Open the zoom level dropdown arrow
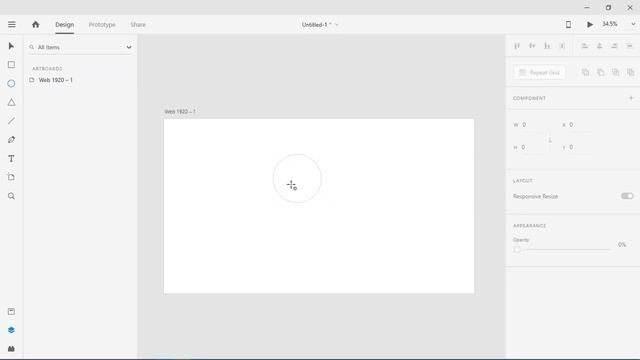Image resolution: width=640 pixels, height=360 pixels. [x=633, y=24]
